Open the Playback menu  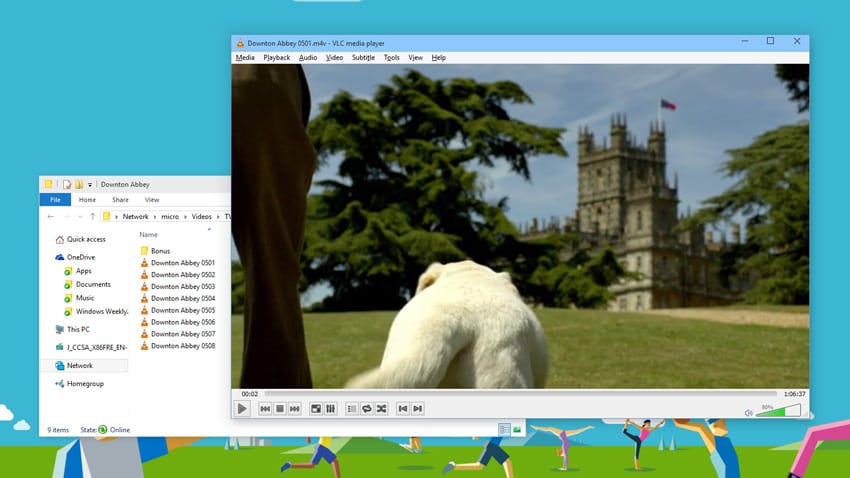point(276,58)
